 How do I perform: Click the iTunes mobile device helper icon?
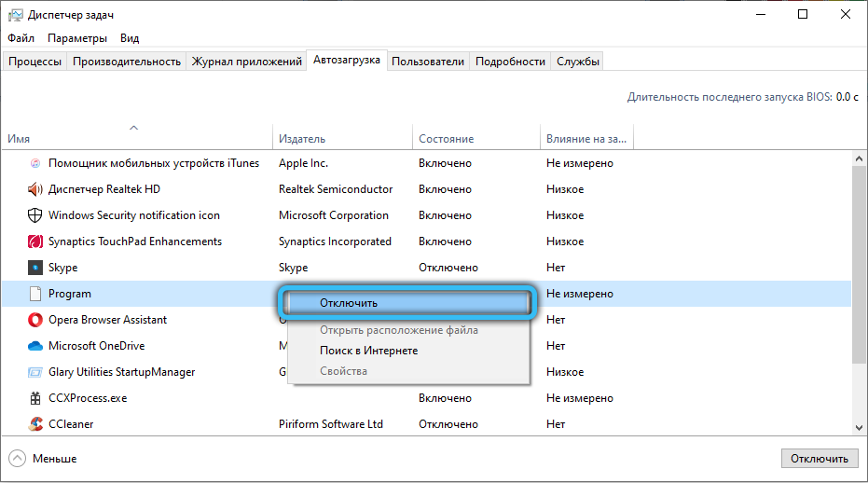pos(35,163)
